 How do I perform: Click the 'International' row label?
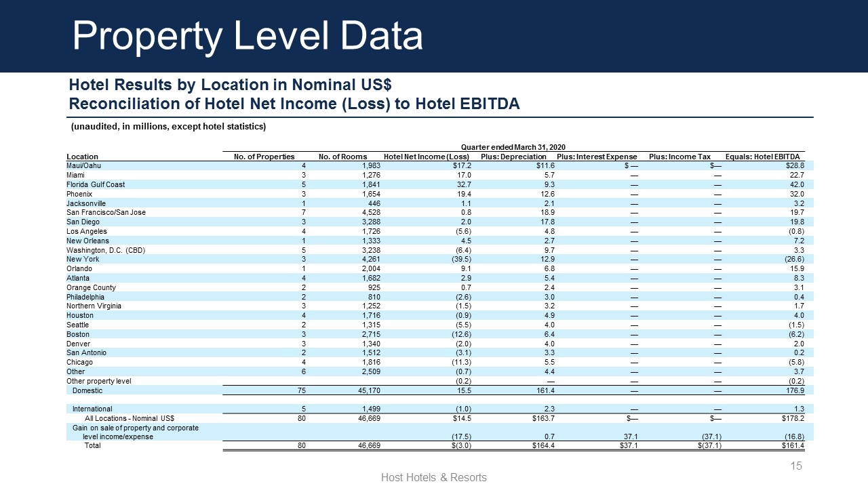(x=92, y=409)
